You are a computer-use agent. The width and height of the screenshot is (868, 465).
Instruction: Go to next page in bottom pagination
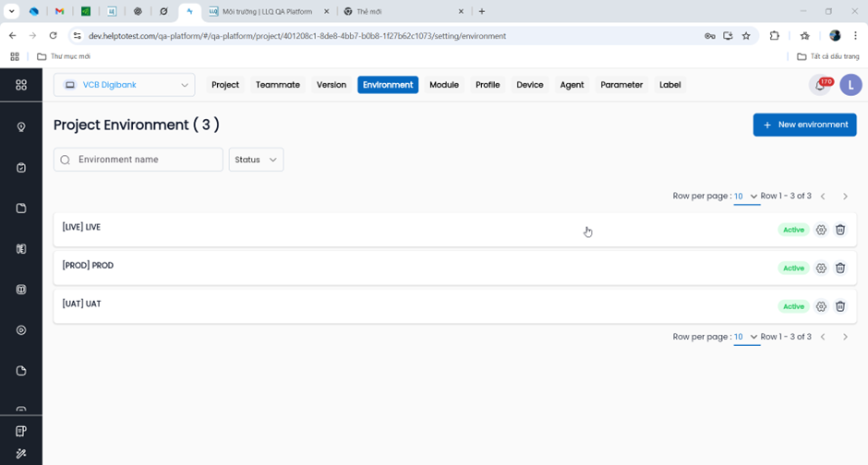pos(845,337)
